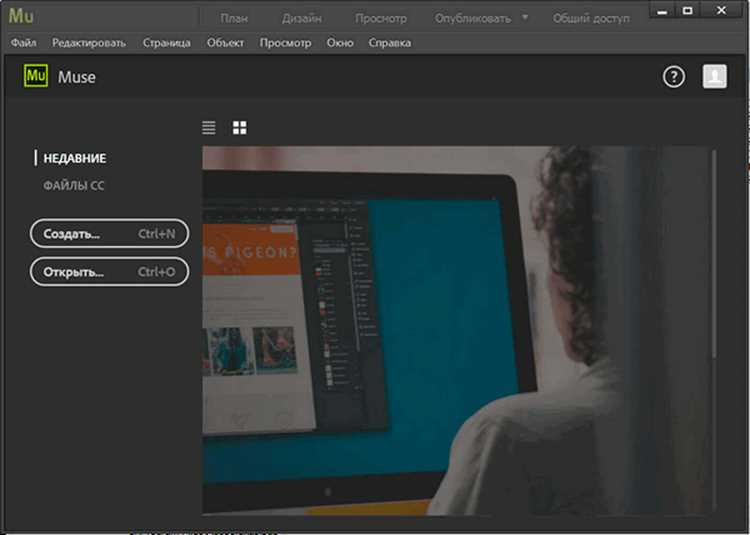Click Общий доступ in top bar
Viewport: 750px width, 535px height.
[x=591, y=19]
